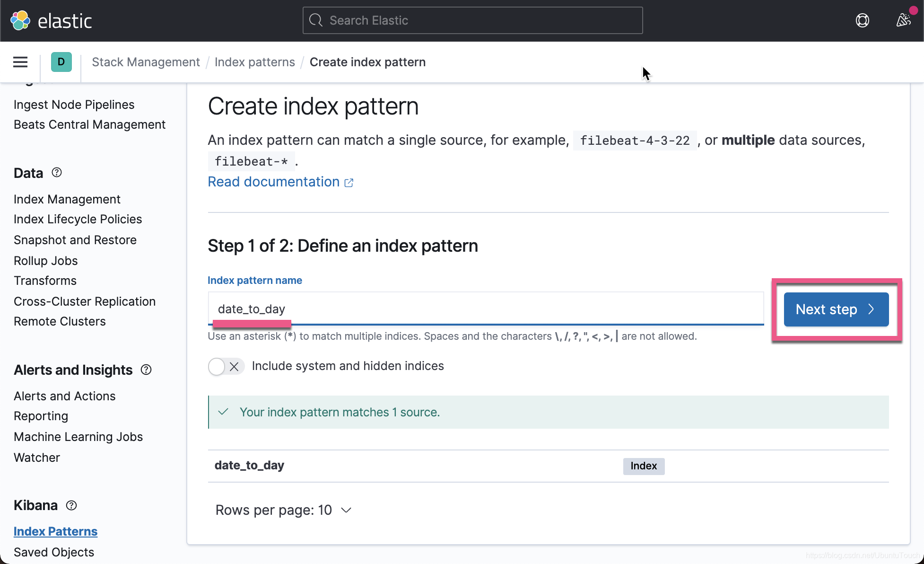Open Snapshot and Restore settings

click(75, 240)
